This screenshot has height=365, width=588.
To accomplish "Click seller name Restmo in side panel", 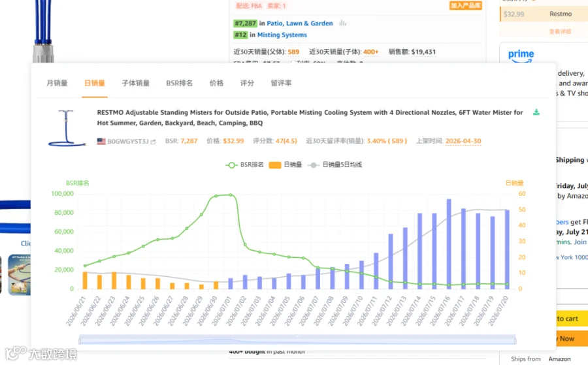I will point(561,14).
